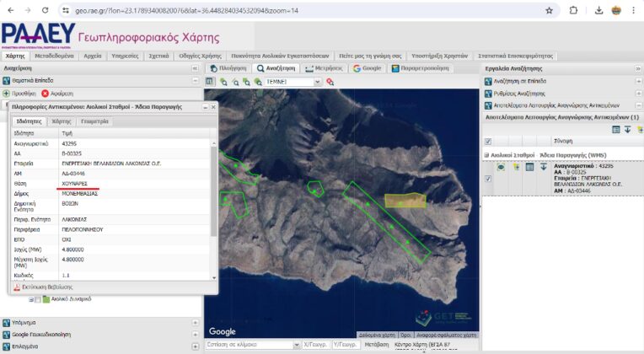The width and height of the screenshot is (644, 354).
Task: Toggle the eye visibility icon in result row 43295
Action: (501, 167)
